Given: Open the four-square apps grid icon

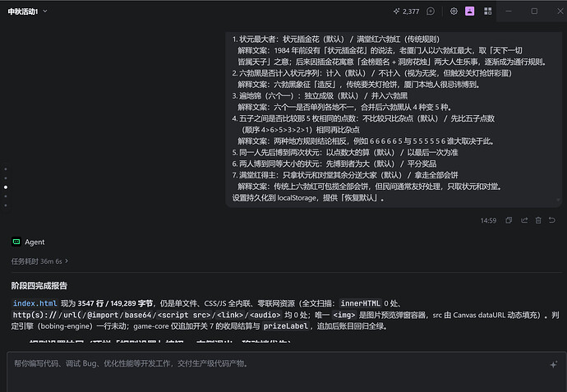Looking at the screenshot, I should point(488,12).
